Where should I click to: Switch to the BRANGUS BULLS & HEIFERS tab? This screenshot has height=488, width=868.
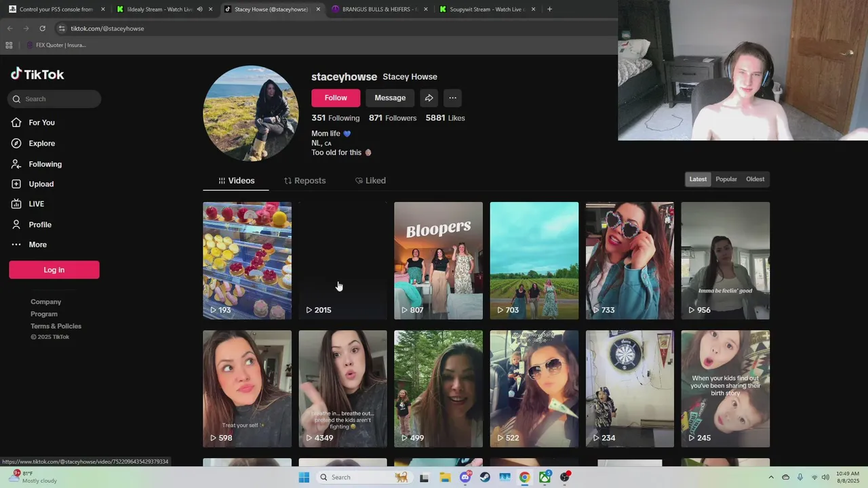pos(380,9)
